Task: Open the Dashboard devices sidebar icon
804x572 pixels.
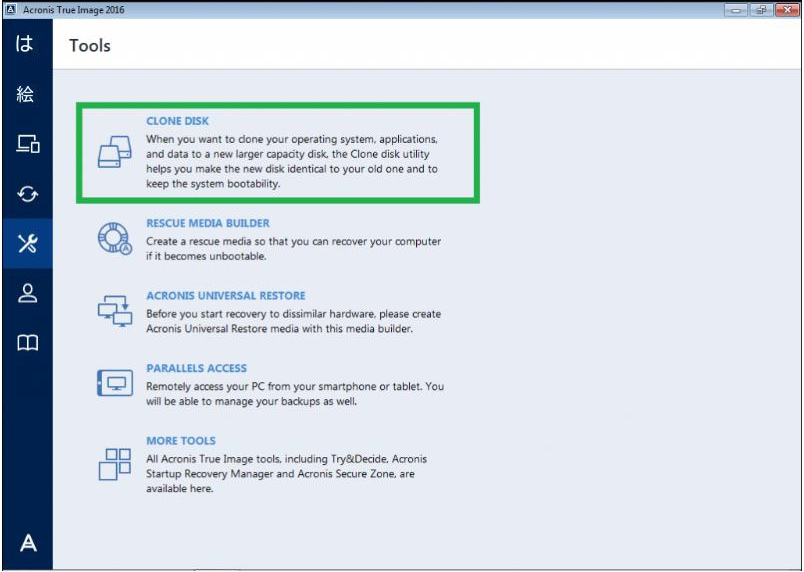Action: pyautogui.click(x=28, y=144)
